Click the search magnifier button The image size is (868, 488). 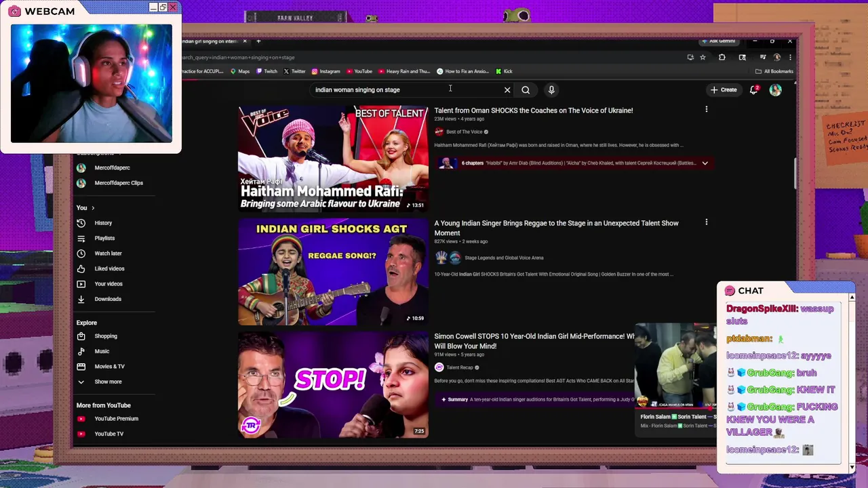click(526, 89)
